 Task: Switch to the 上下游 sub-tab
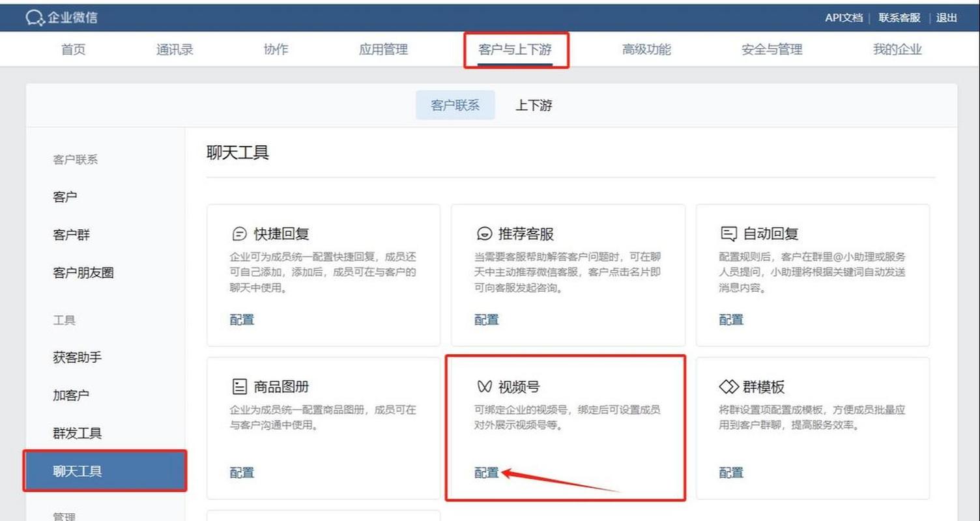pyautogui.click(x=534, y=105)
